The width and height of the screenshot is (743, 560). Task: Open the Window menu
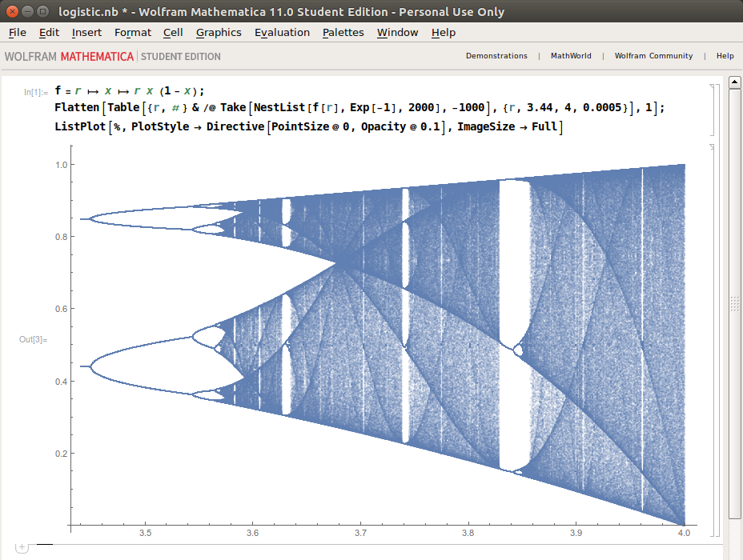click(x=398, y=32)
